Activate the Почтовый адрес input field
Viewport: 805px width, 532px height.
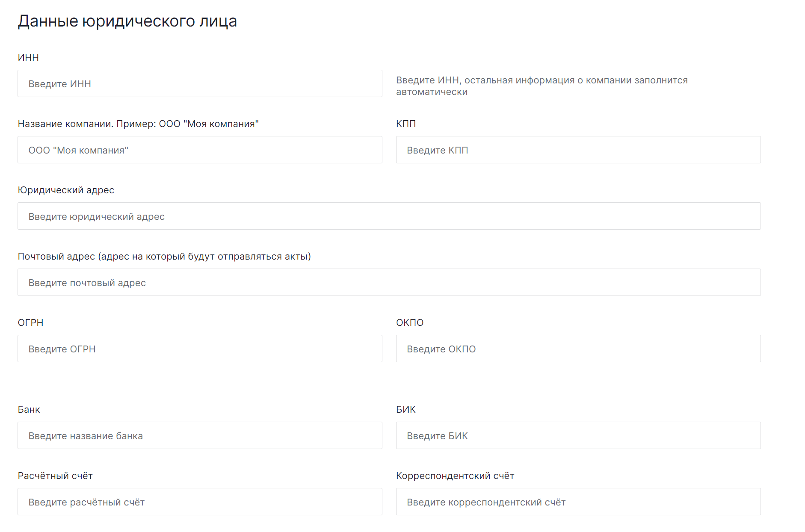coord(389,282)
